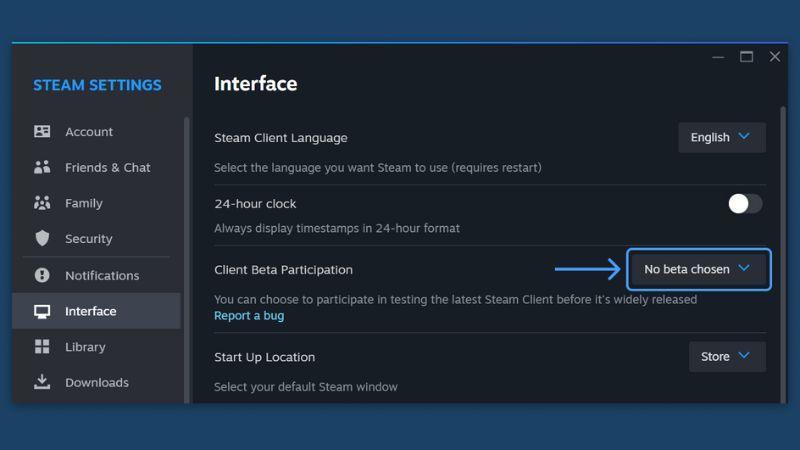800x450 pixels.
Task: Open the Downloads settings label
Action: (x=97, y=383)
